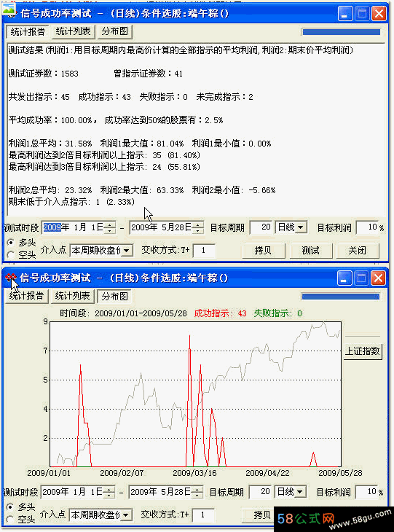The height and width of the screenshot is (532, 394).
Task: Switch to 统计列表 tab in upper window
Action: click(x=73, y=31)
